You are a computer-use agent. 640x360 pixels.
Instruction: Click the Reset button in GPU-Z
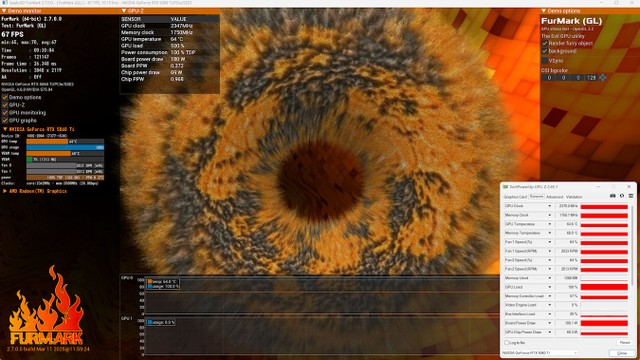click(624, 343)
